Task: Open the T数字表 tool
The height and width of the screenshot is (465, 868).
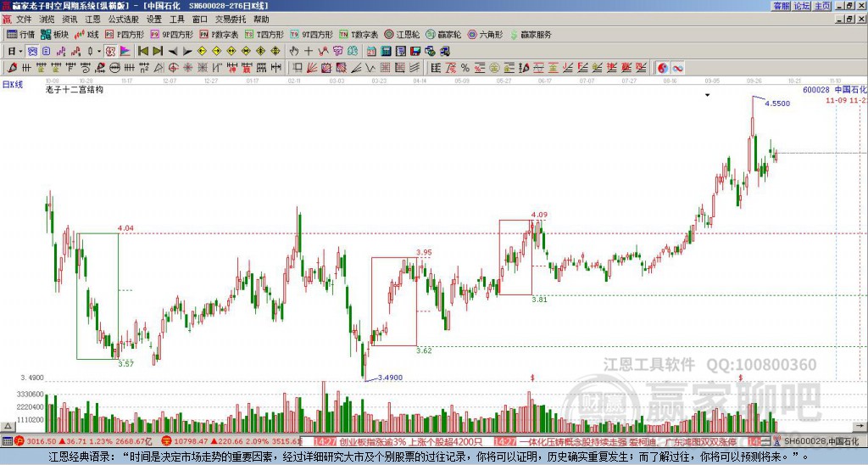Action: coord(359,34)
